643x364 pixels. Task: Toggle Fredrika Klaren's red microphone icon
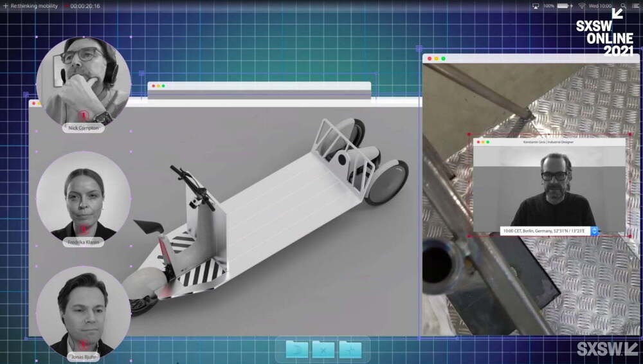(83, 230)
